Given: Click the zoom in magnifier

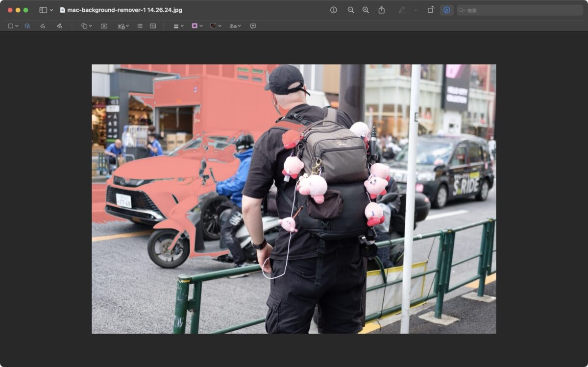Looking at the screenshot, I should (x=366, y=10).
